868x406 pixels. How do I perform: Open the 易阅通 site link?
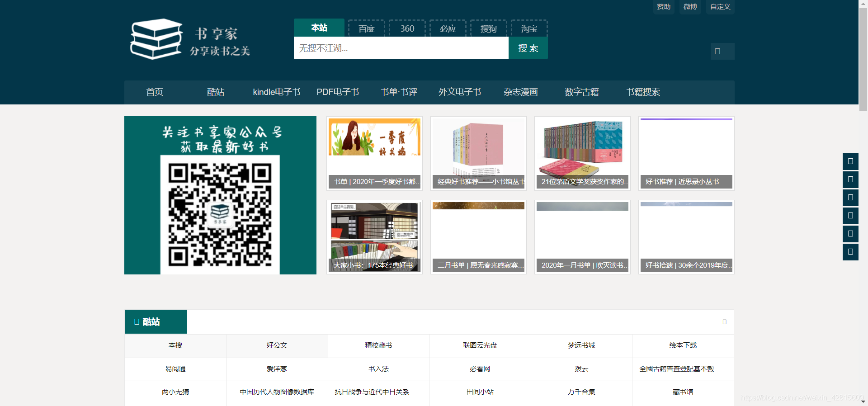point(175,369)
